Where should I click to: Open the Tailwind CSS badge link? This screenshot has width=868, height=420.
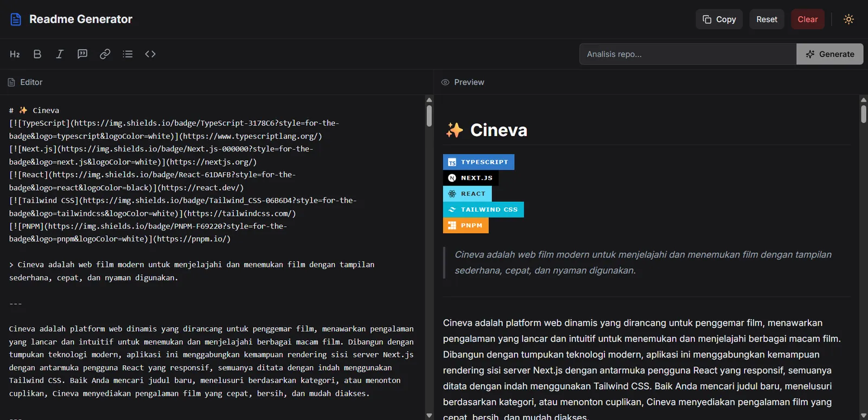point(483,209)
